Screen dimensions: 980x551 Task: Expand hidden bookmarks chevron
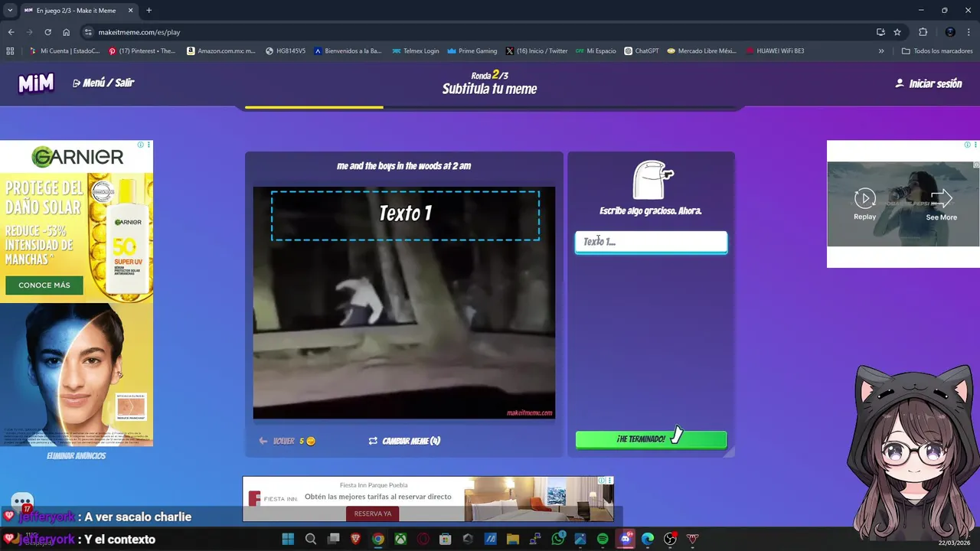click(881, 51)
